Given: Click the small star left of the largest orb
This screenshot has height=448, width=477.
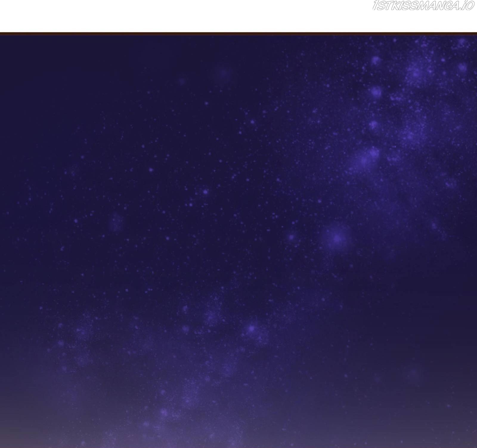Looking at the screenshot, I should click(291, 237).
